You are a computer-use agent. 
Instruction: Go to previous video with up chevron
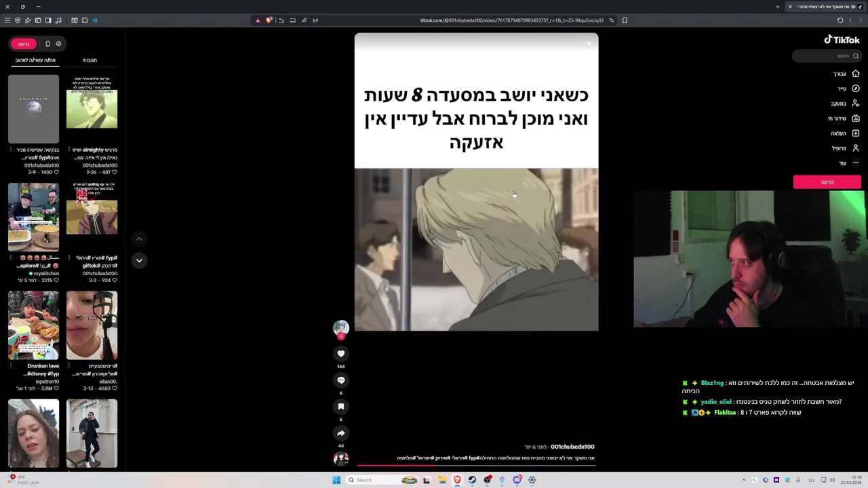pyautogui.click(x=139, y=239)
